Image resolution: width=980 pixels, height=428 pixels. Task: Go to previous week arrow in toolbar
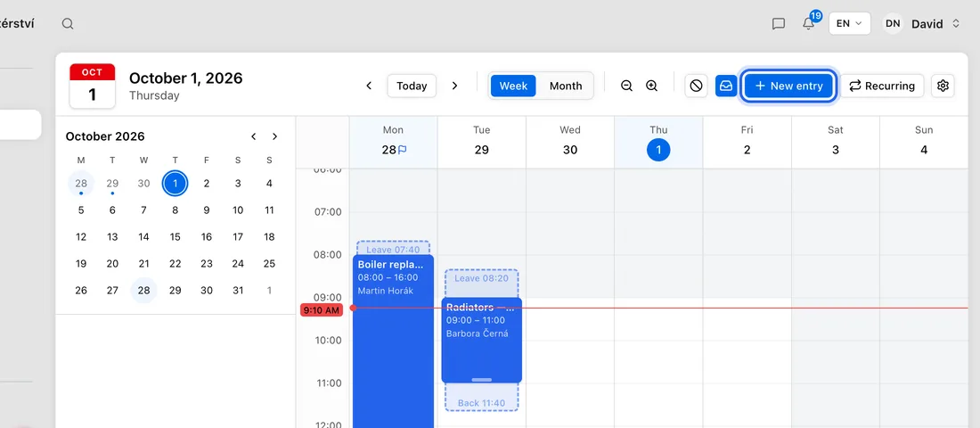click(x=369, y=86)
